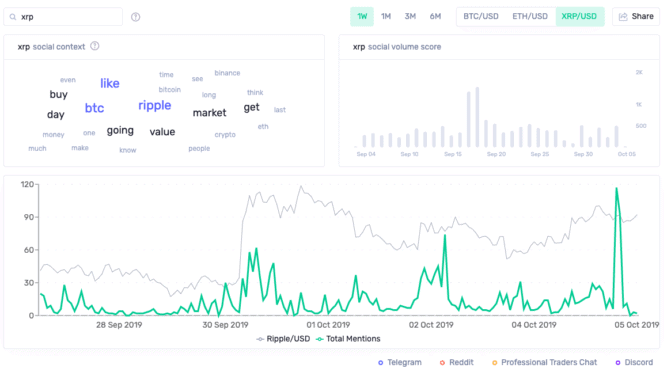Toggle Telegram source legend marker
This screenshot has height=376, width=671.
(380, 363)
